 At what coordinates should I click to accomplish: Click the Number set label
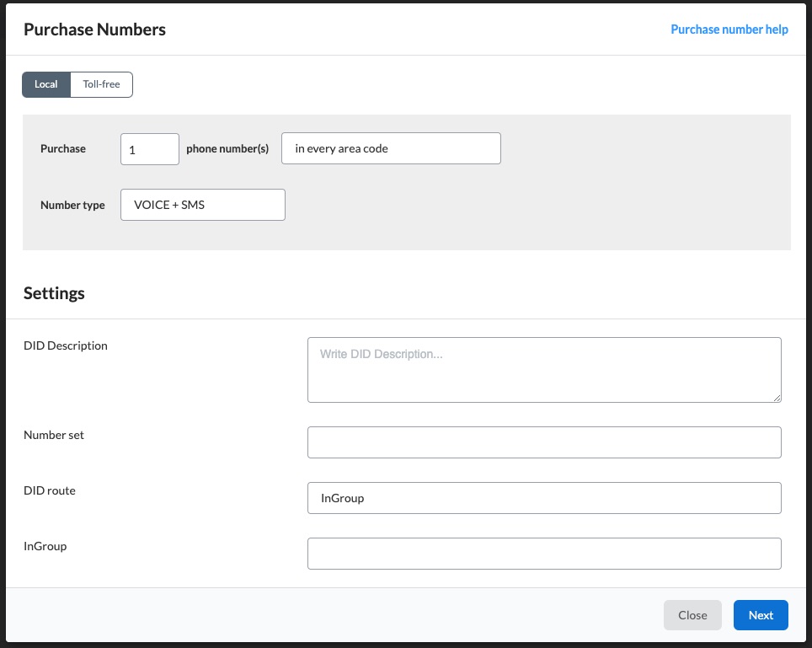click(54, 435)
